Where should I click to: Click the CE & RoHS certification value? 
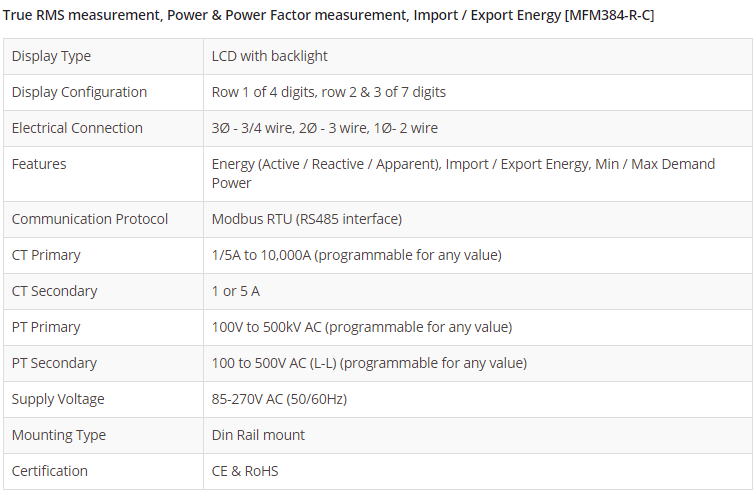(245, 471)
